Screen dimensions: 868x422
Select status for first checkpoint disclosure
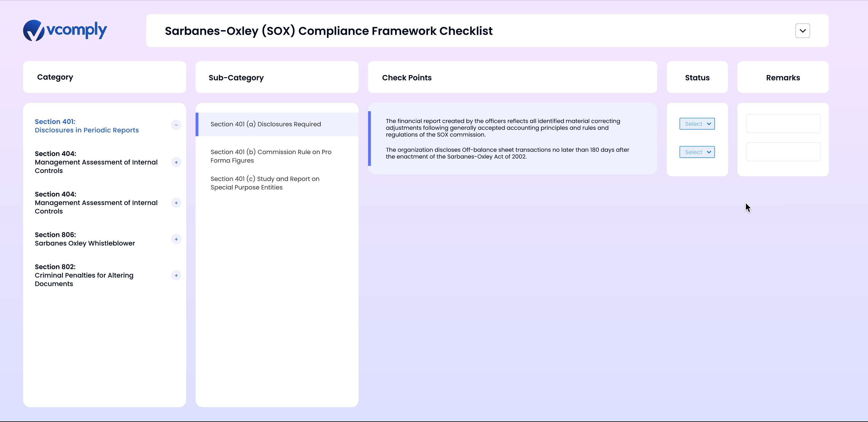(697, 124)
